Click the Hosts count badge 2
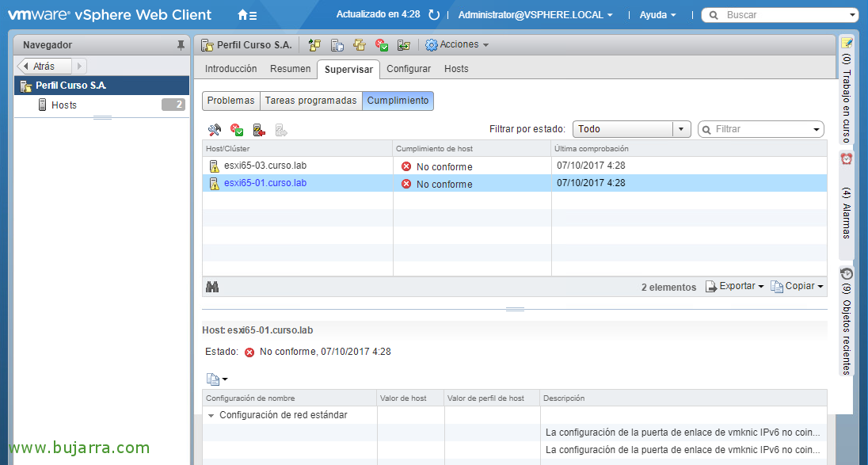 (x=173, y=105)
